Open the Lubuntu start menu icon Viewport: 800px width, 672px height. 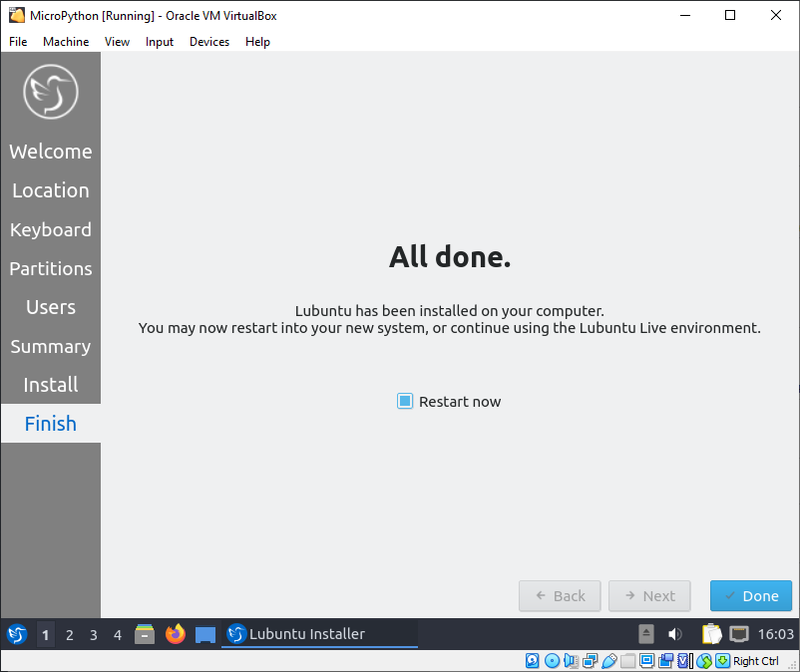17,635
